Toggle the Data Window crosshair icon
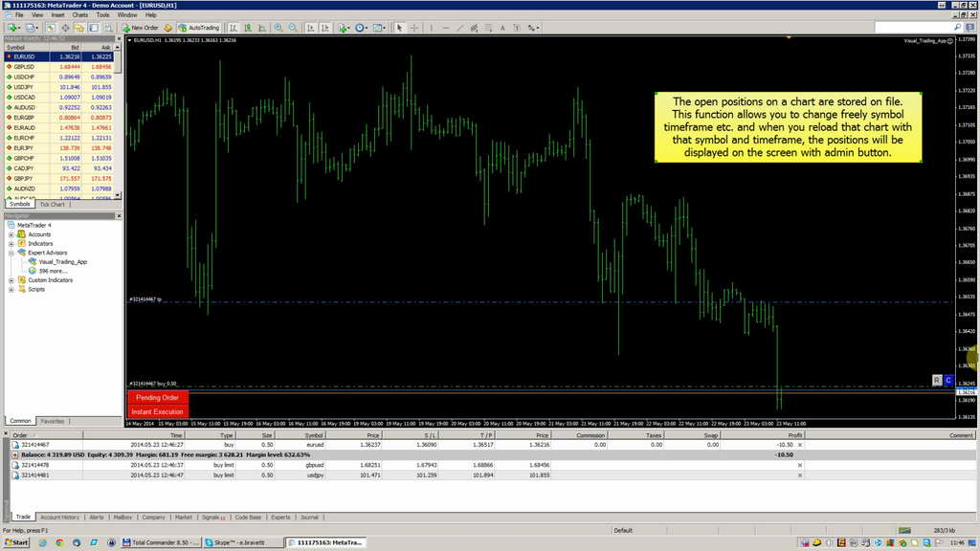Image resolution: width=980 pixels, height=551 pixels. [65, 28]
